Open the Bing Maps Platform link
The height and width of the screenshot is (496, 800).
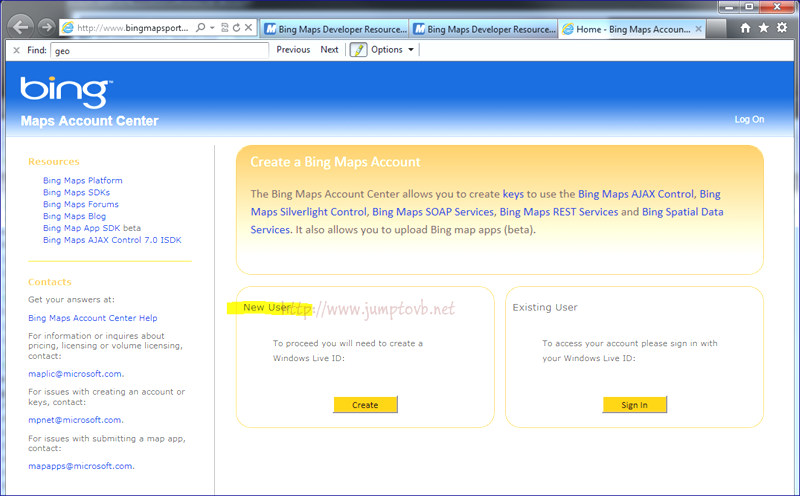[x=83, y=180]
